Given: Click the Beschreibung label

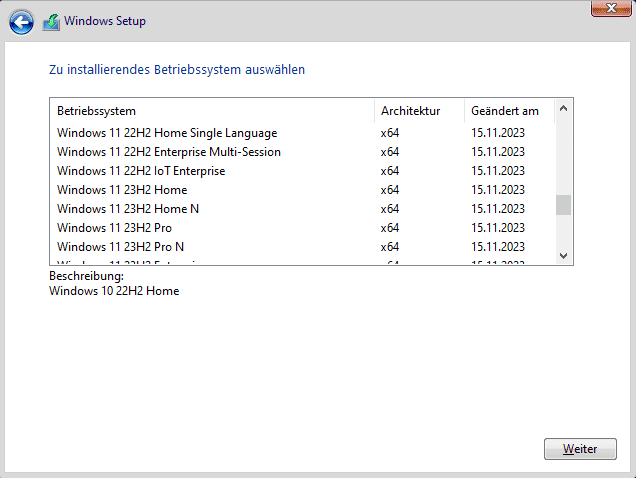Looking at the screenshot, I should pyautogui.click(x=86, y=276).
